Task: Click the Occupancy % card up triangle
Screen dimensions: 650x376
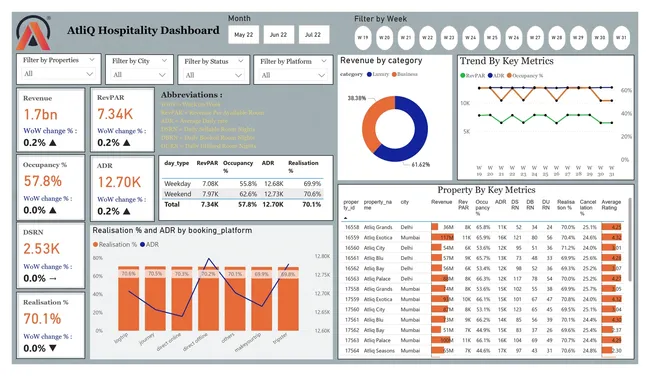Action: [53, 210]
